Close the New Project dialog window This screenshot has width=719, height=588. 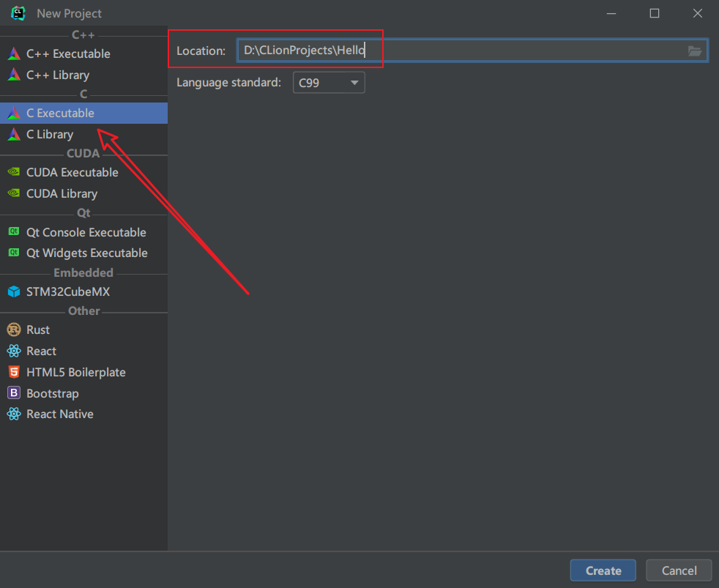[698, 13]
